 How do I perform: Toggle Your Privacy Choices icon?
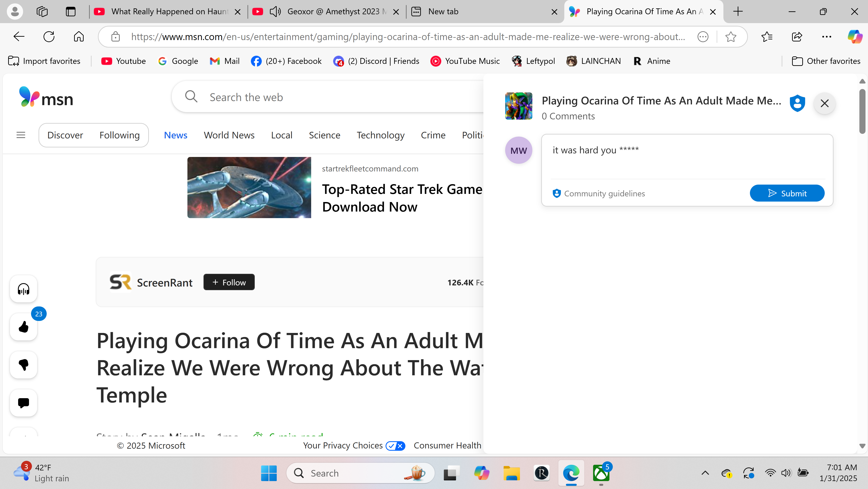click(395, 446)
